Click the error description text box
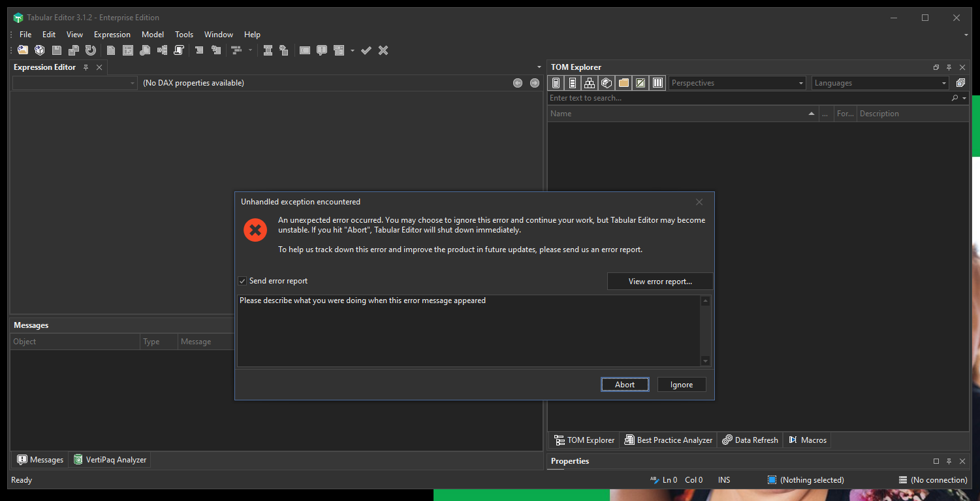980x501 pixels. [x=469, y=331]
